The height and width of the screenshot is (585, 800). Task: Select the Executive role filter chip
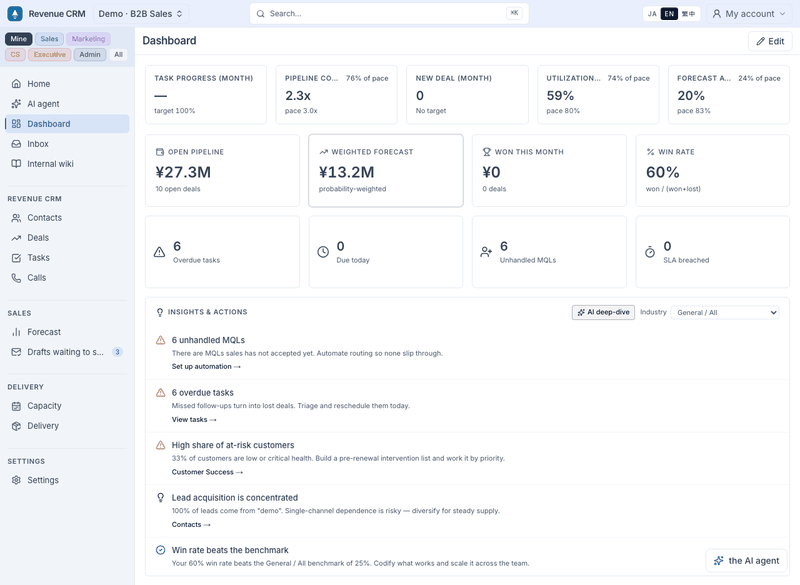49,55
